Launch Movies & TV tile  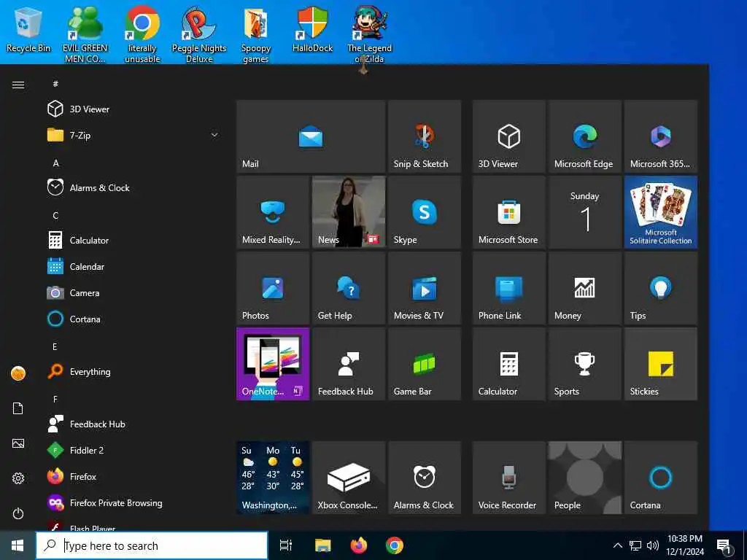tap(425, 288)
